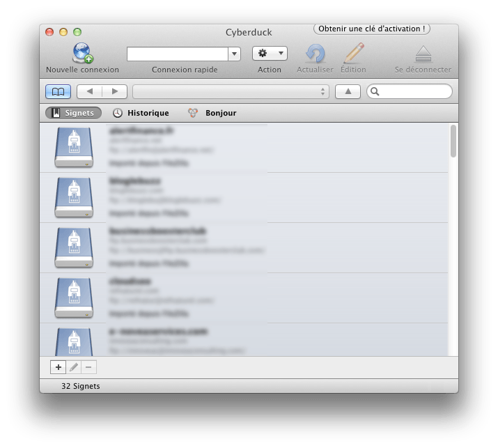Switch to the Historique tab
The image size is (498, 448).
141,113
